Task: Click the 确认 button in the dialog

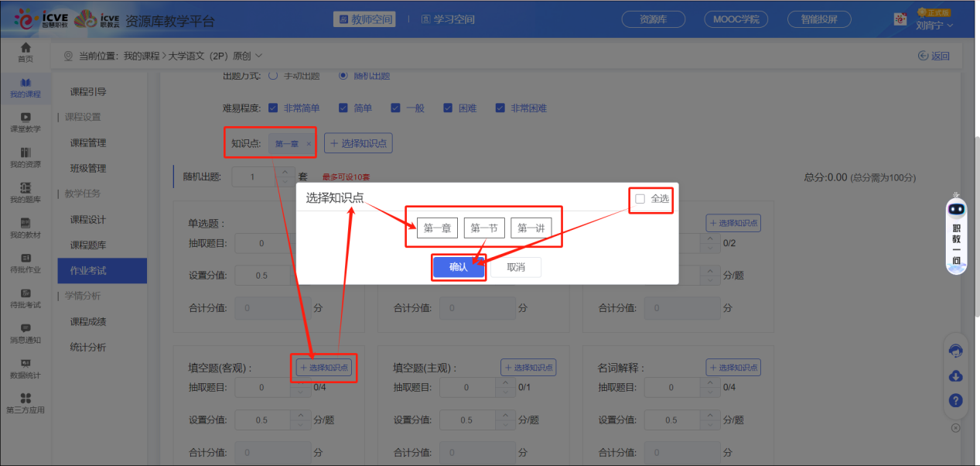Action: (458, 267)
